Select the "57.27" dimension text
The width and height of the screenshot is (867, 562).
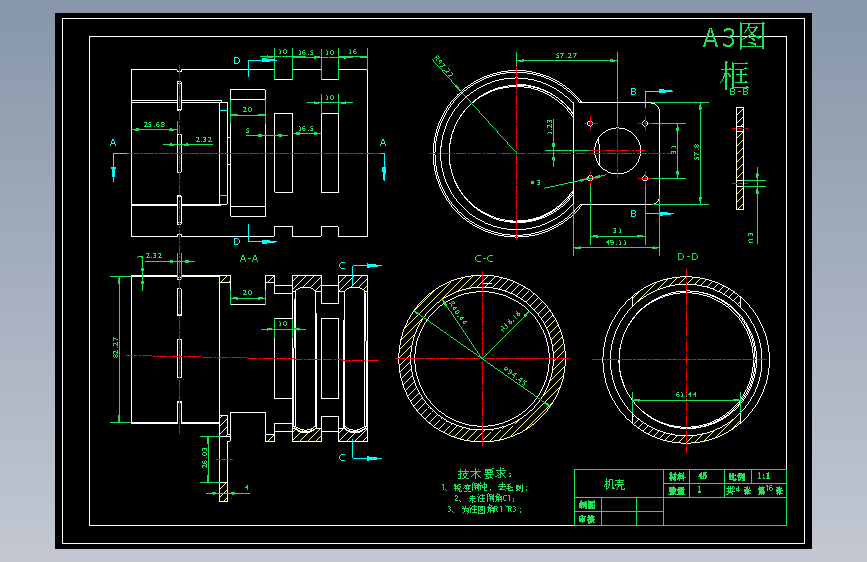pos(566,55)
